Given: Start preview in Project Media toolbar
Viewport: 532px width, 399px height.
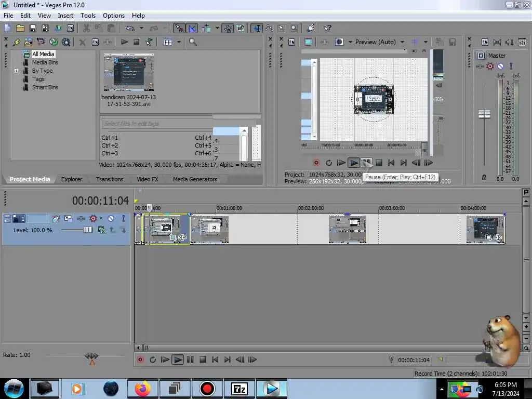Looking at the screenshot, I should pyautogui.click(x=124, y=42).
